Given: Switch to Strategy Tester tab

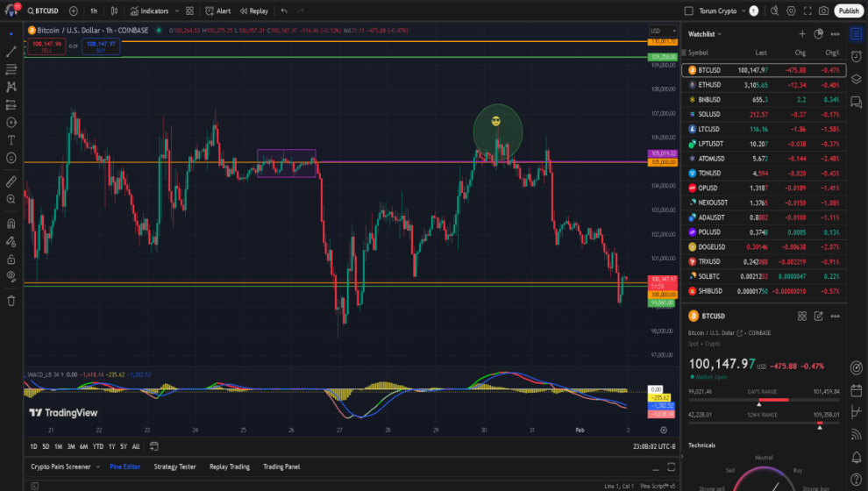Looking at the screenshot, I should 175,466.
